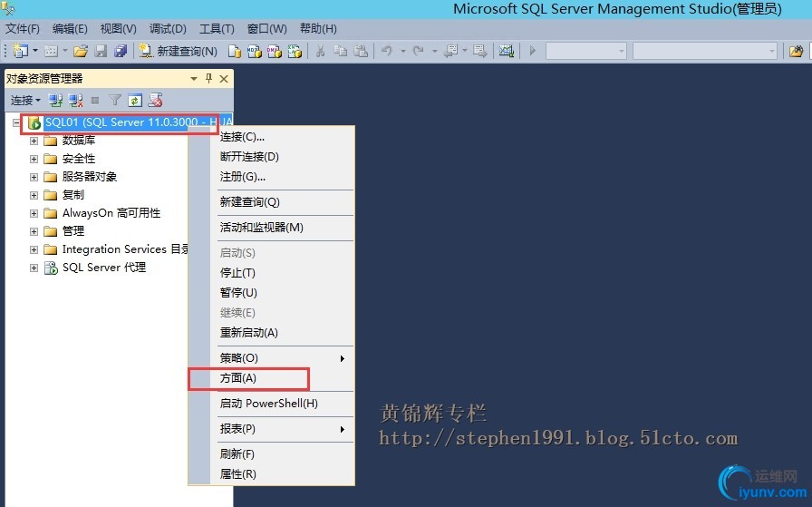Open the 编辑(E) menu

(70, 28)
